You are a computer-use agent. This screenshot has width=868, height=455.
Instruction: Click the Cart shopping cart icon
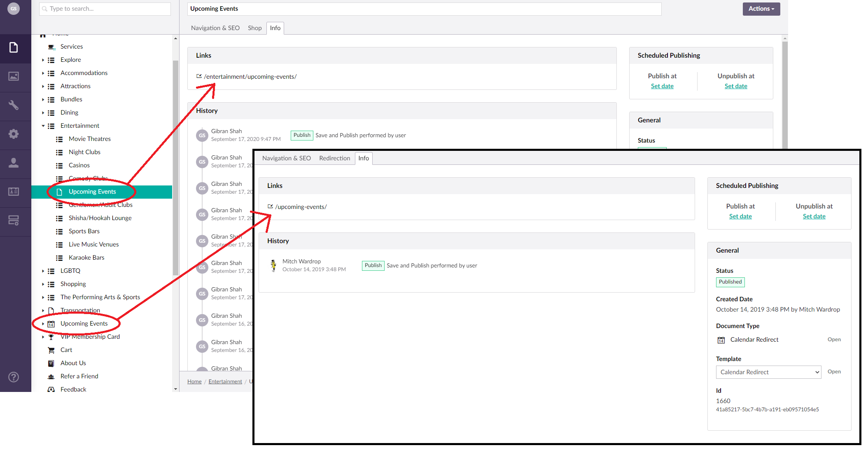click(x=51, y=350)
